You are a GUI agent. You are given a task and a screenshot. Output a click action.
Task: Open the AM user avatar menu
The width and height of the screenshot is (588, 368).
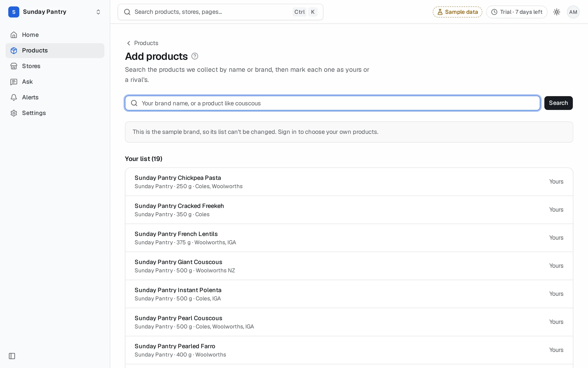tap(573, 12)
